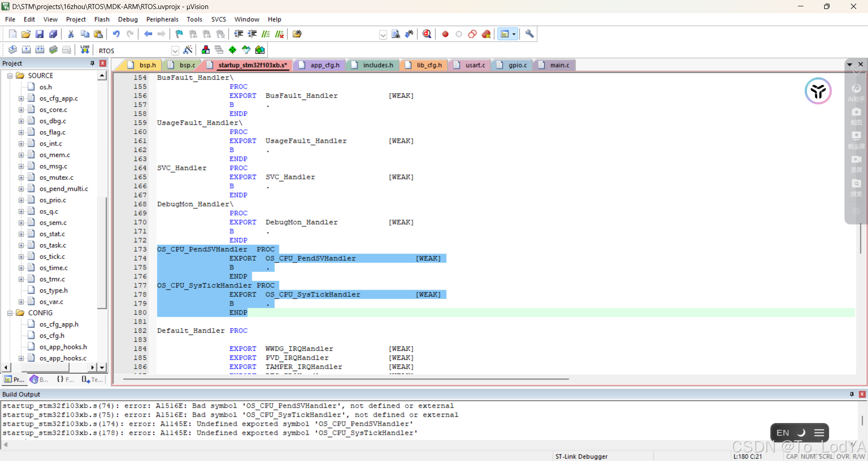Click the Translate file icon
Screen dimensions: 868x461
[13, 50]
